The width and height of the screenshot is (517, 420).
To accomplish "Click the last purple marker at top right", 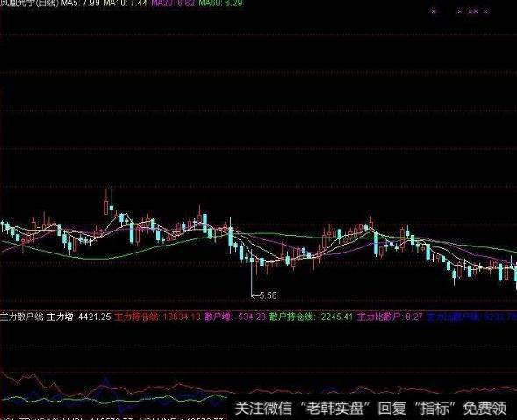I will pyautogui.click(x=486, y=11).
